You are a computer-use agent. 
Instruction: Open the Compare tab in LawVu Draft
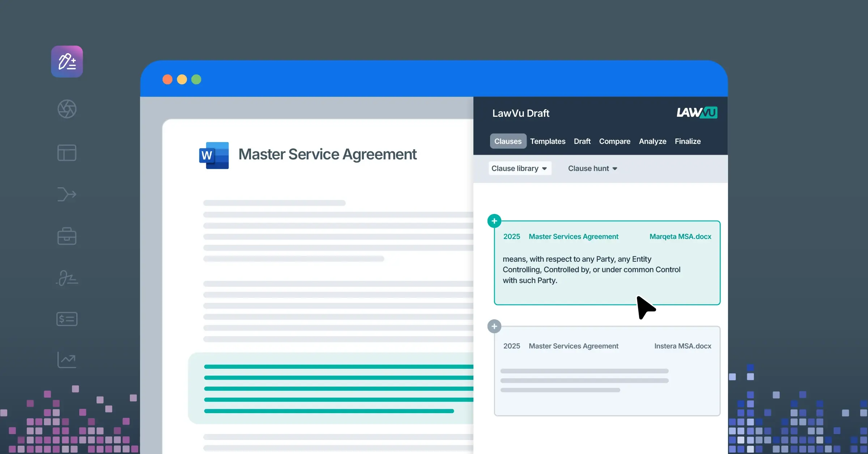click(614, 141)
